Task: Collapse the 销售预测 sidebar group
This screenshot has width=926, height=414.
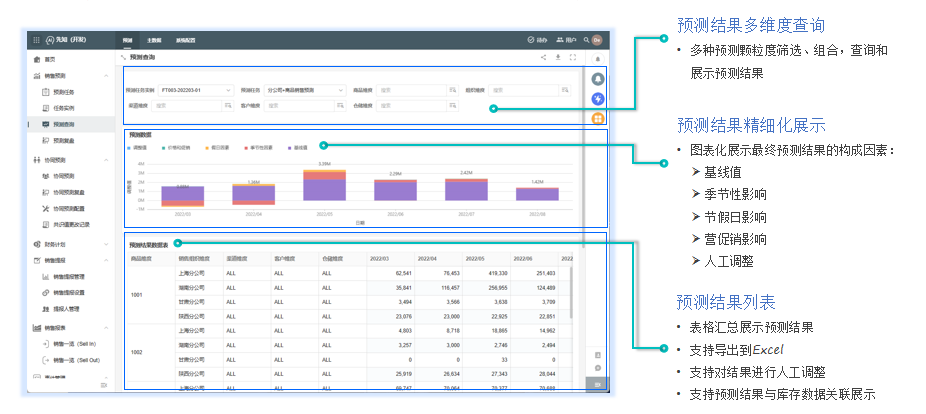Action: point(107,75)
